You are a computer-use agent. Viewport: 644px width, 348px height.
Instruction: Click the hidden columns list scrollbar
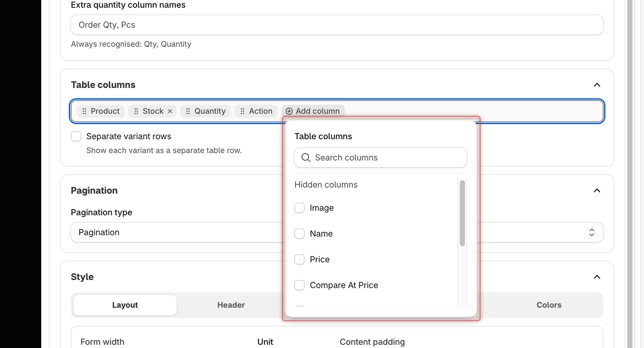coord(462,213)
